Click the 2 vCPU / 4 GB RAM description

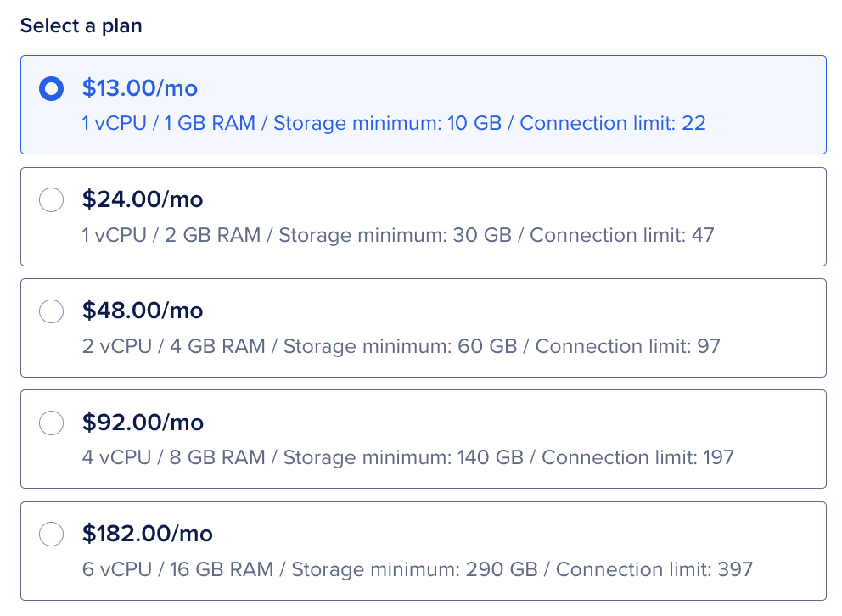click(x=401, y=346)
